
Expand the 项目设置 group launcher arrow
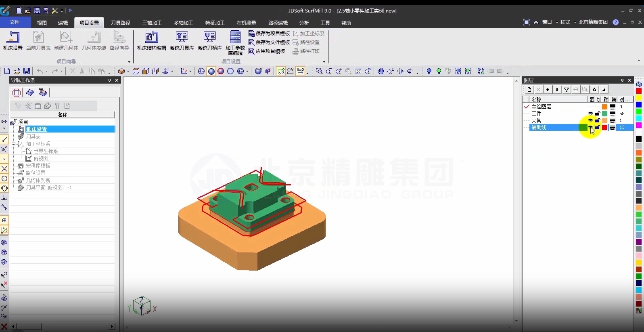(x=324, y=62)
